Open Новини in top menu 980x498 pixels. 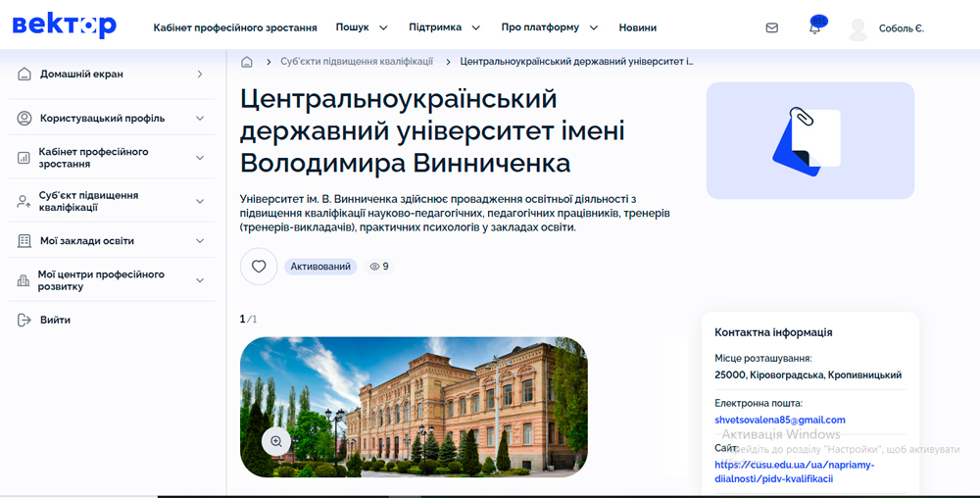coord(638,27)
